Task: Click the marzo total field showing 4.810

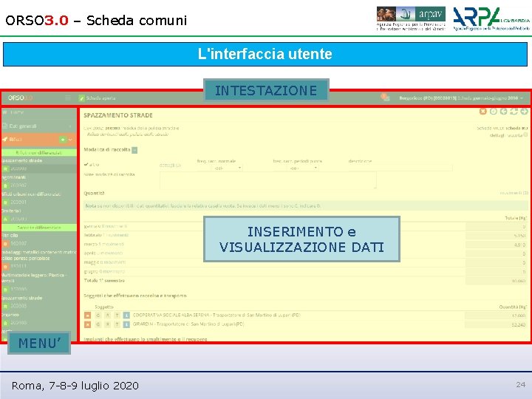Action: (x=497, y=245)
